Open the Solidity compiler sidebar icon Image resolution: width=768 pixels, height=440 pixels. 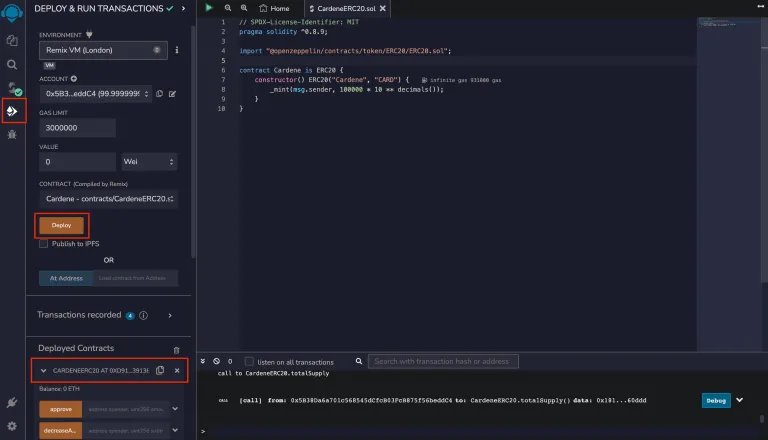click(x=13, y=88)
